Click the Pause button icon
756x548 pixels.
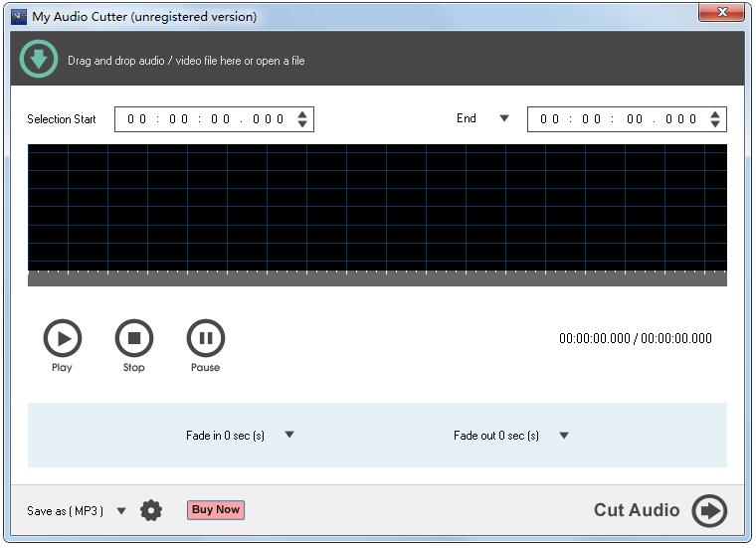[206, 338]
